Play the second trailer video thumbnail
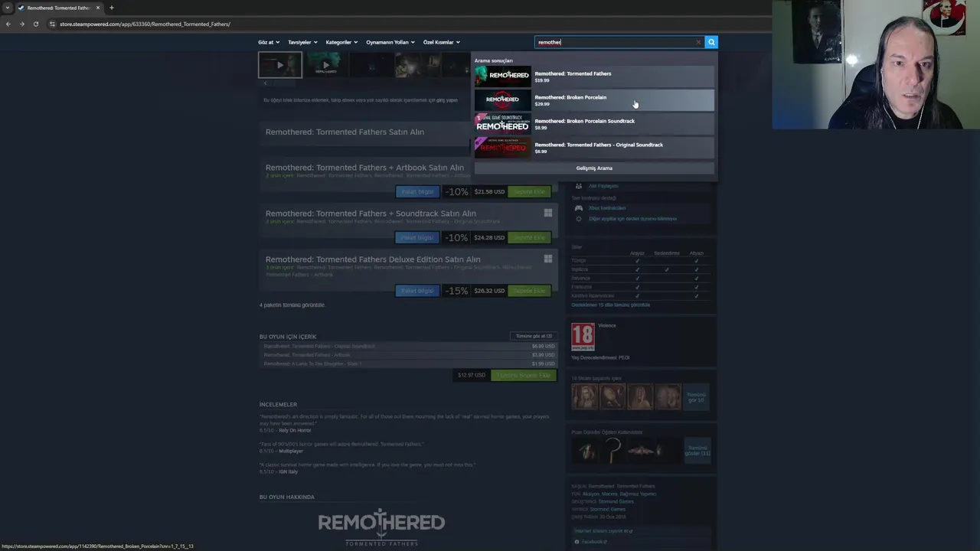Screen dimensions: 980x551 [325, 65]
